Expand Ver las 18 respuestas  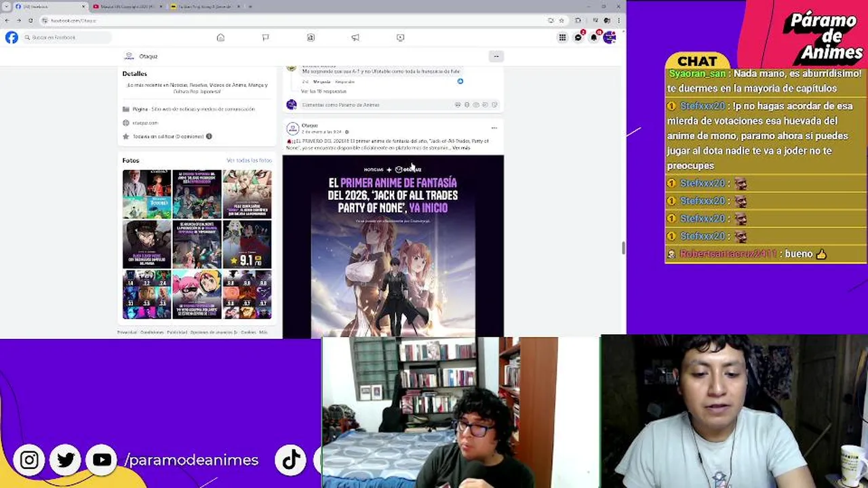323,91
